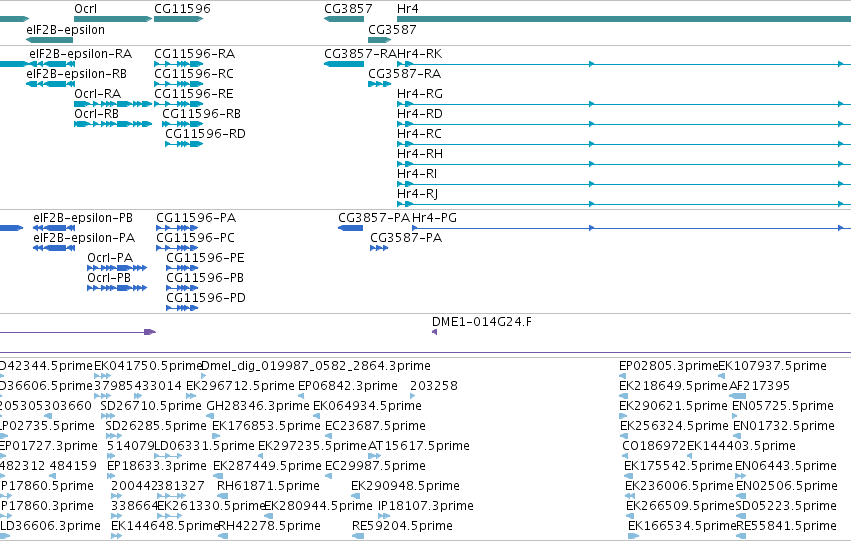Click the IP18107.3prime EST label
The image size is (851, 541).
[x=426, y=507]
